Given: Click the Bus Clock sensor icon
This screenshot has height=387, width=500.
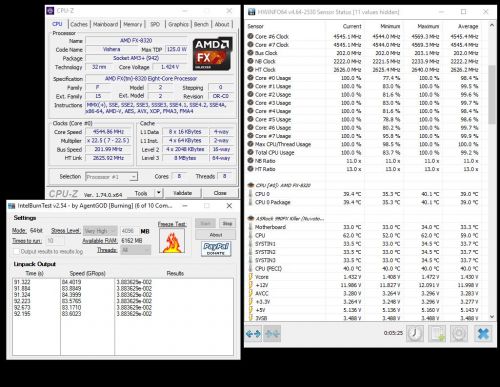Looking at the screenshot, I should [x=250, y=53].
